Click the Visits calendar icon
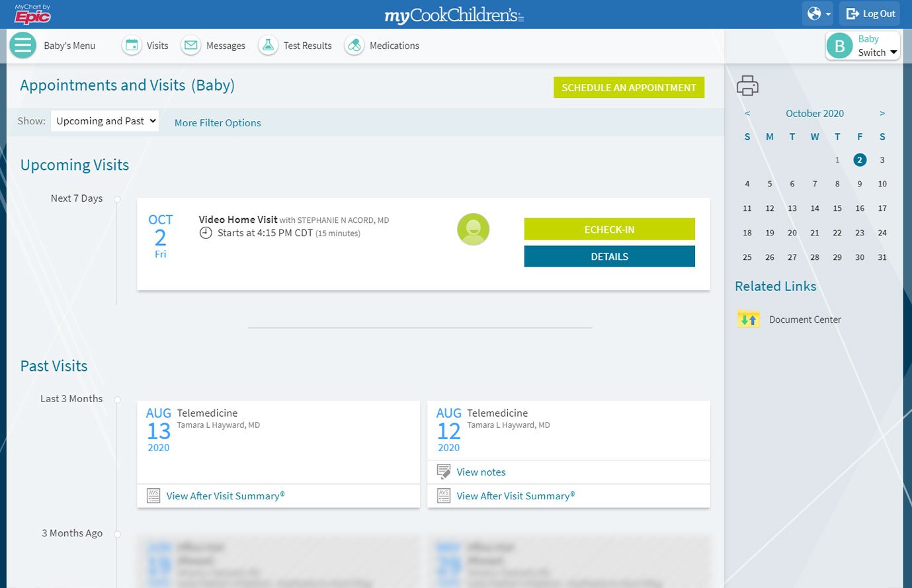Image resolution: width=912 pixels, height=588 pixels. click(132, 46)
